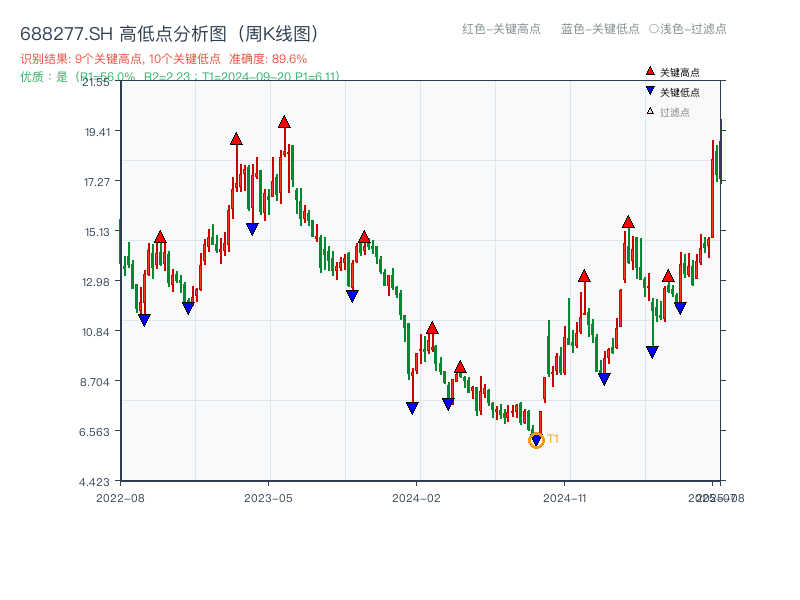The width and height of the screenshot is (800, 600).
Task: Click the red peak marker at the far left
Action: pyautogui.click(x=160, y=236)
